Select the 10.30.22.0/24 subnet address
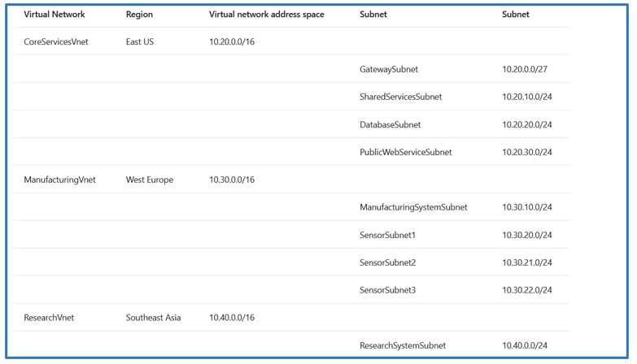The image size is (637, 364). [x=527, y=291]
